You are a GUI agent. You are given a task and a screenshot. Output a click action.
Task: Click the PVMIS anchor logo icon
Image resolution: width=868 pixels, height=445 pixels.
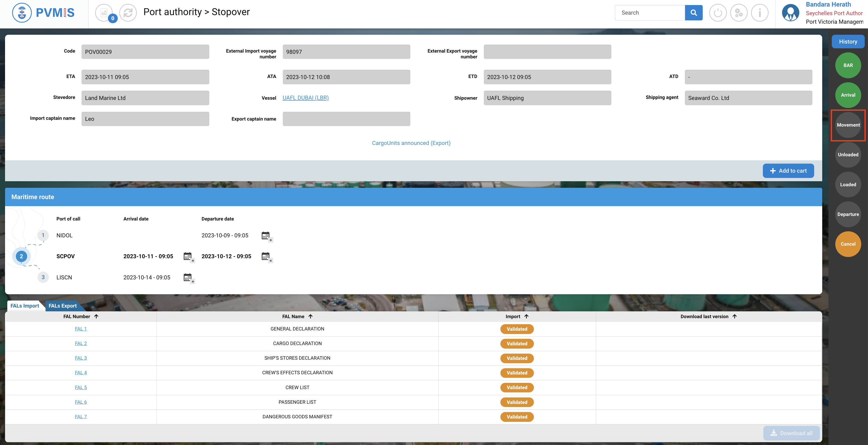pyautogui.click(x=22, y=13)
